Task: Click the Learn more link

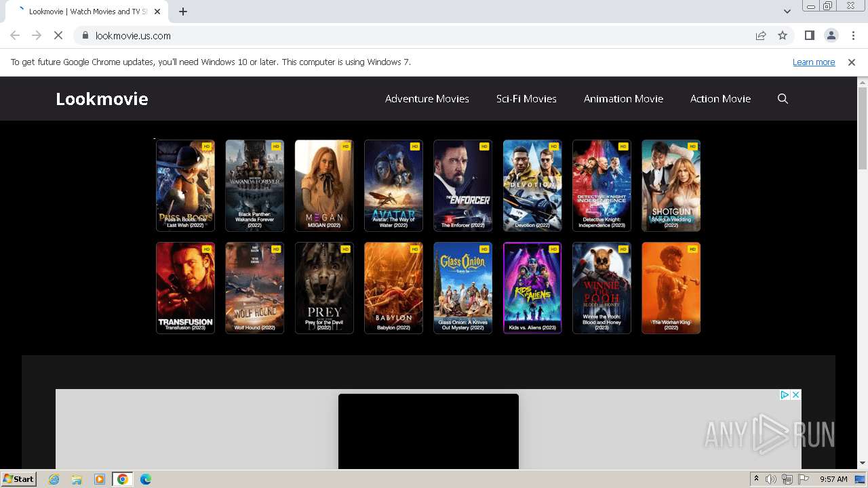Action: click(x=814, y=62)
